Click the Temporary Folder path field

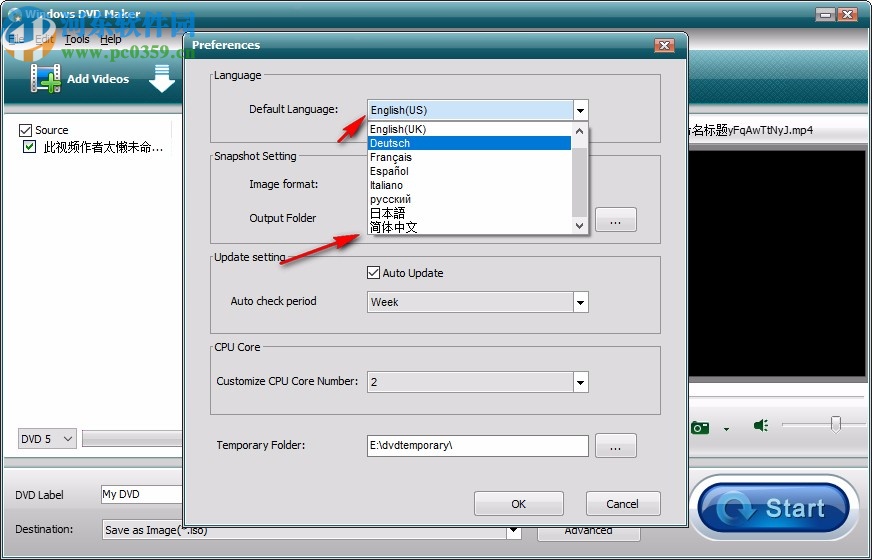point(478,446)
